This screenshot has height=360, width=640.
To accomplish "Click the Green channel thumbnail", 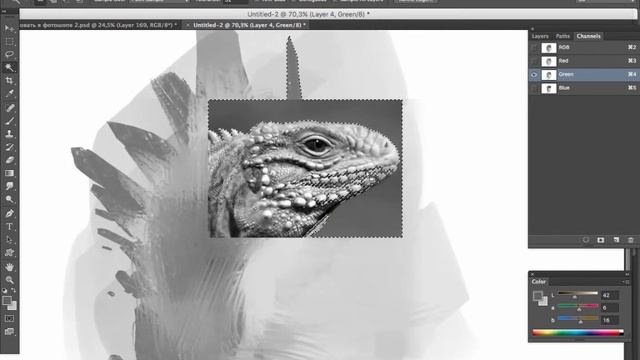I will click(549, 75).
